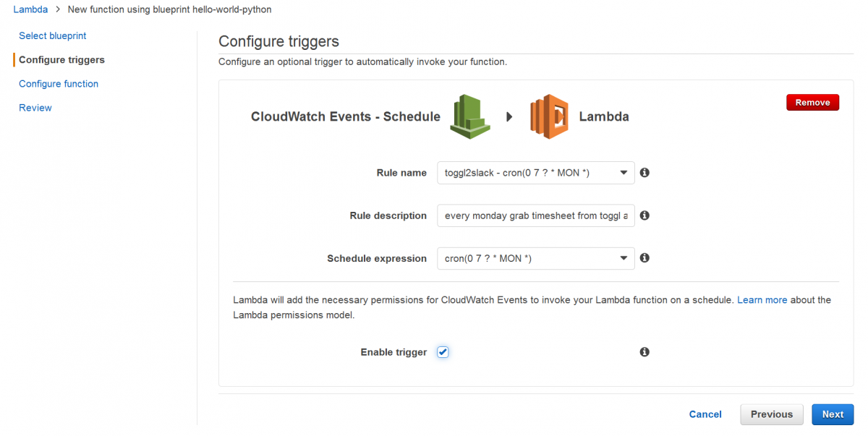Switch to the Review step
Screen dimensions: 868x436
point(35,107)
